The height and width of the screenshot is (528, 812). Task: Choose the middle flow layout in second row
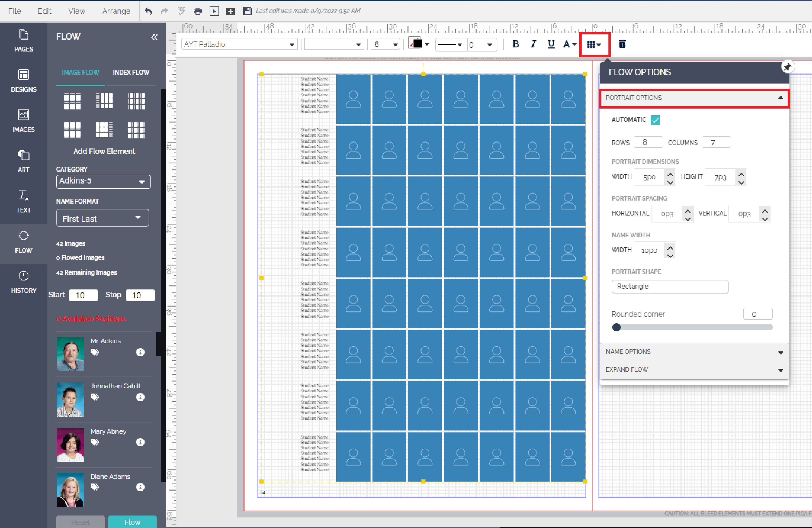(104, 130)
